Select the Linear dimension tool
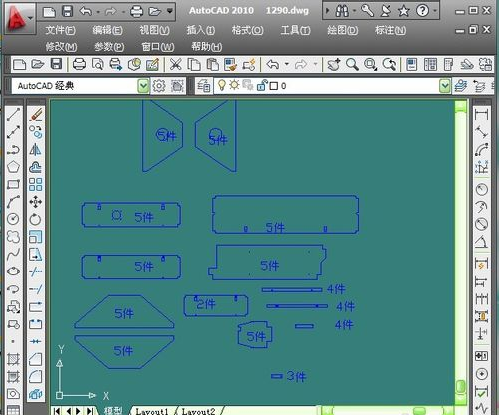This screenshot has height=415, width=499. 481,114
